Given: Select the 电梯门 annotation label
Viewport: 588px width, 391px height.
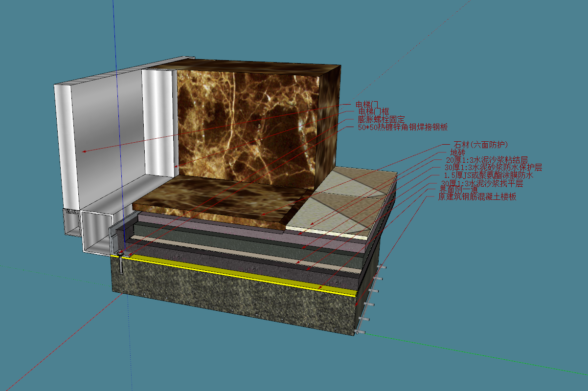Looking at the screenshot, I should click(x=367, y=105).
